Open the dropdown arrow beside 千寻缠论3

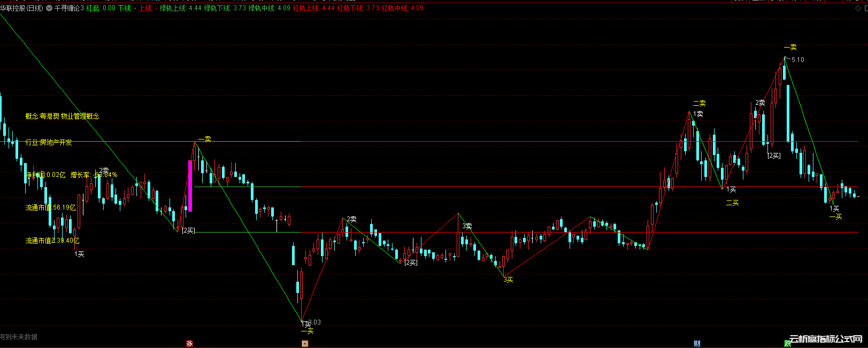(50, 9)
